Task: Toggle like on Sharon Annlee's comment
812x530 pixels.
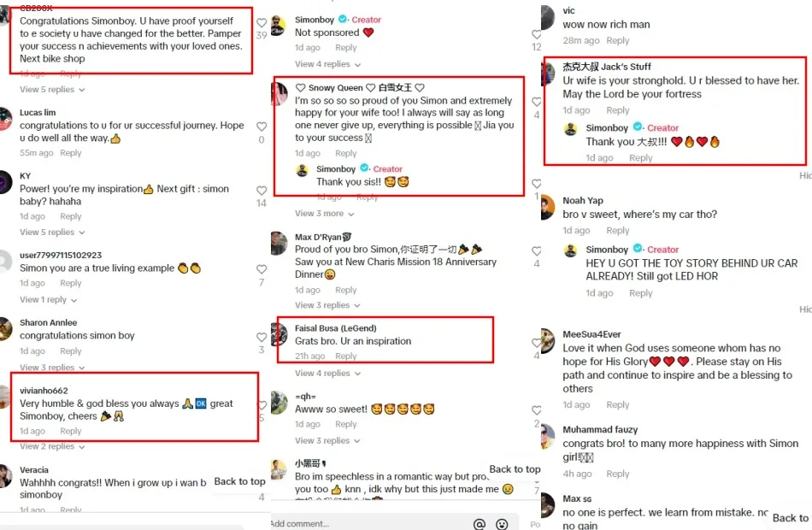Action: [x=262, y=335]
